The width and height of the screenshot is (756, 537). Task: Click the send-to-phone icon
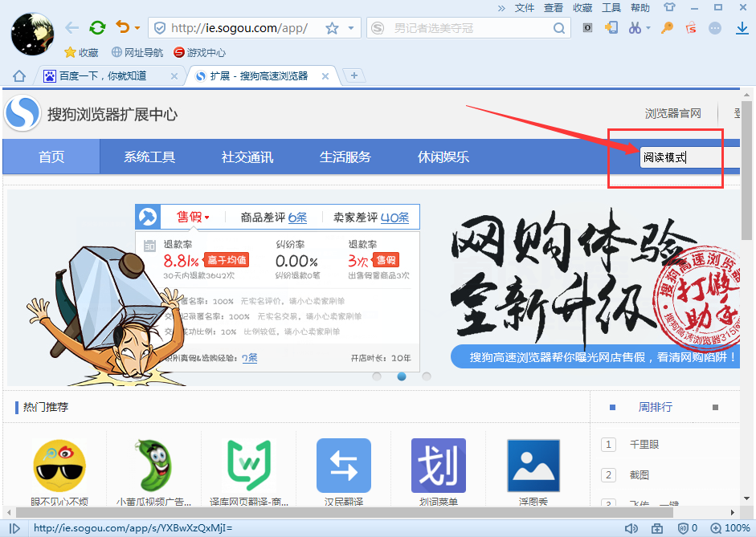[611, 27]
